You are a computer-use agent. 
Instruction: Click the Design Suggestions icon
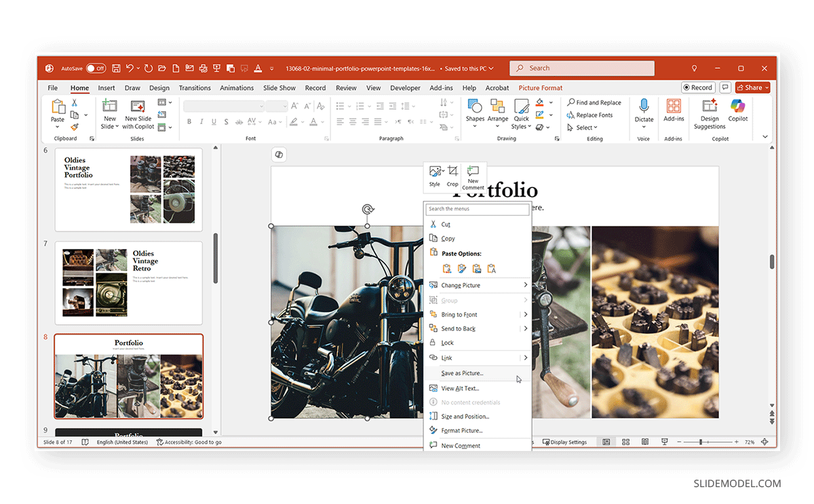[710, 106]
